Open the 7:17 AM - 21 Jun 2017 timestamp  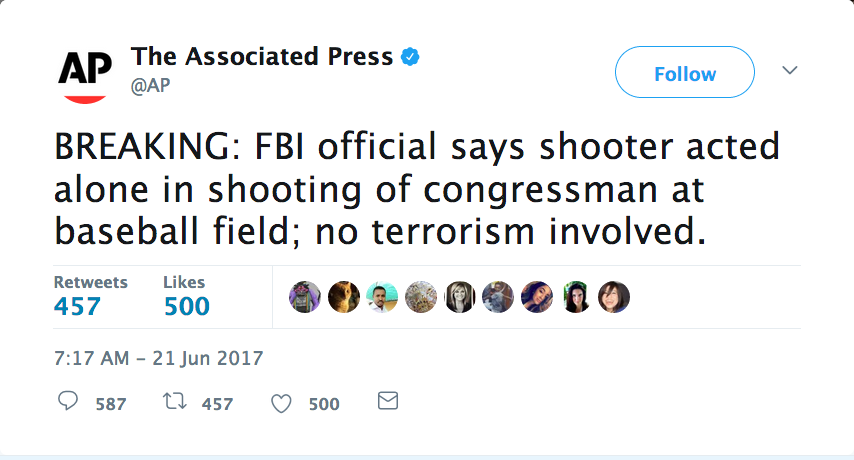coord(157,356)
